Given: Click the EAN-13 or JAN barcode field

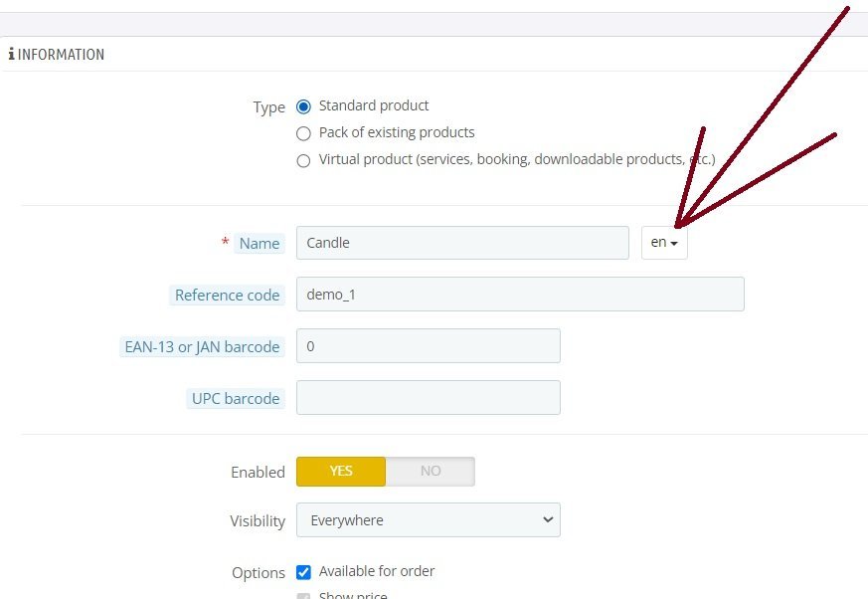Looking at the screenshot, I should point(429,346).
